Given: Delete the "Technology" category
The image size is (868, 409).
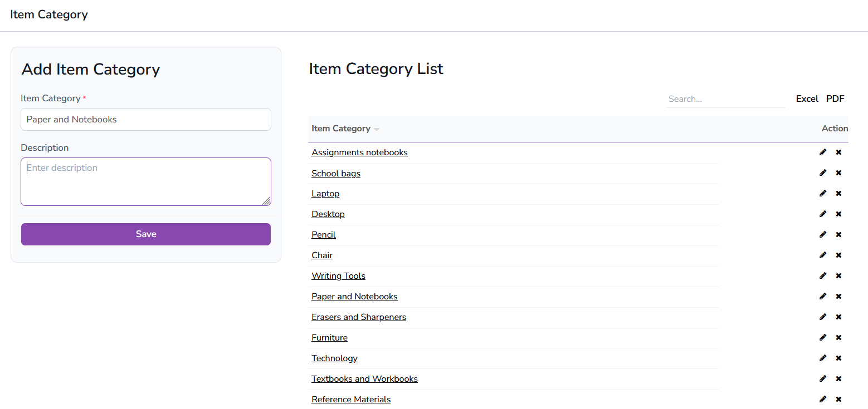Looking at the screenshot, I should tap(838, 358).
